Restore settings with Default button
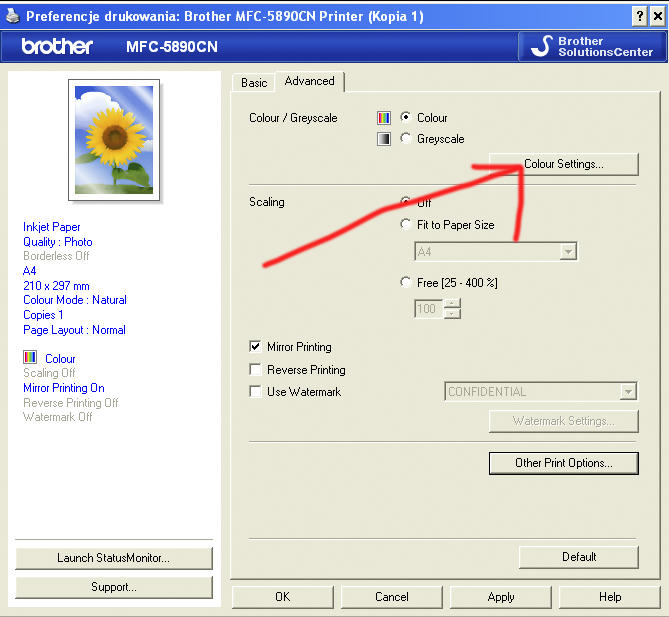 pos(579,557)
